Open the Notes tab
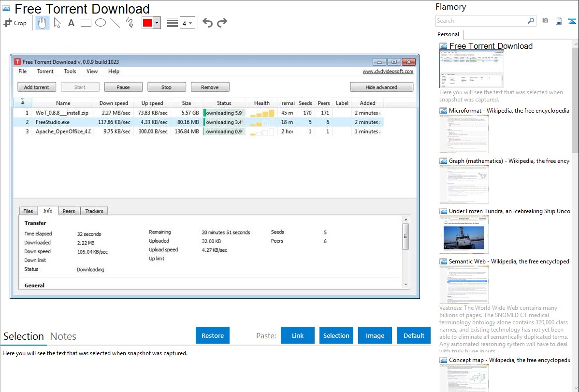Image resolution: width=579 pixels, height=392 pixels. (x=63, y=336)
